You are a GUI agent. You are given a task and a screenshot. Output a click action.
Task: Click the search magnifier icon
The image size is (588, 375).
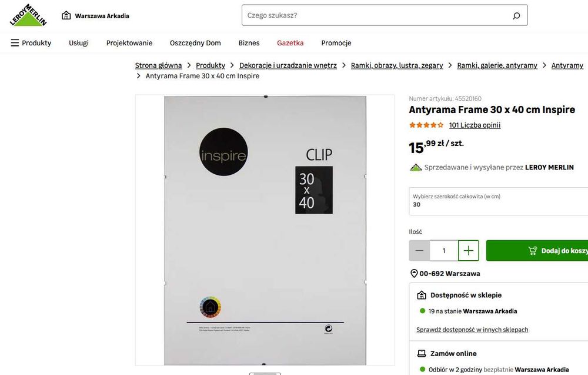tap(516, 15)
